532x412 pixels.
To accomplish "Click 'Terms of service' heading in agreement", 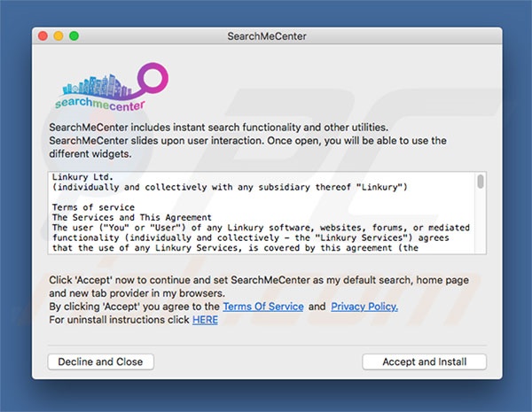I will (93, 207).
